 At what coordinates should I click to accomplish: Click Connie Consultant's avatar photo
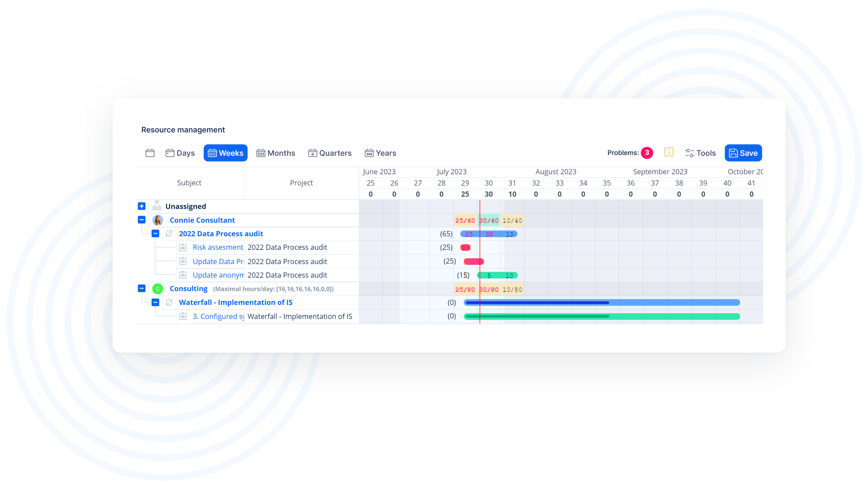[x=158, y=220]
